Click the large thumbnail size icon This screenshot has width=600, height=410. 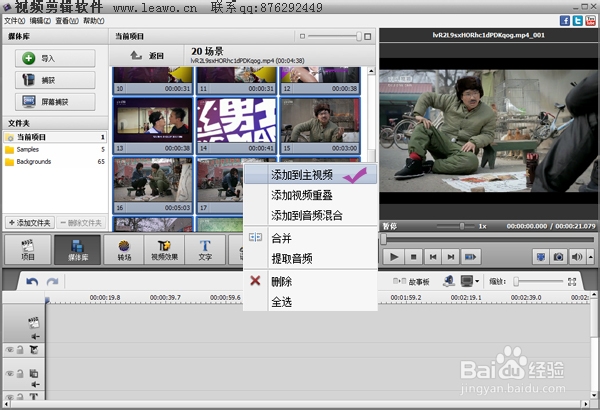click(x=368, y=36)
